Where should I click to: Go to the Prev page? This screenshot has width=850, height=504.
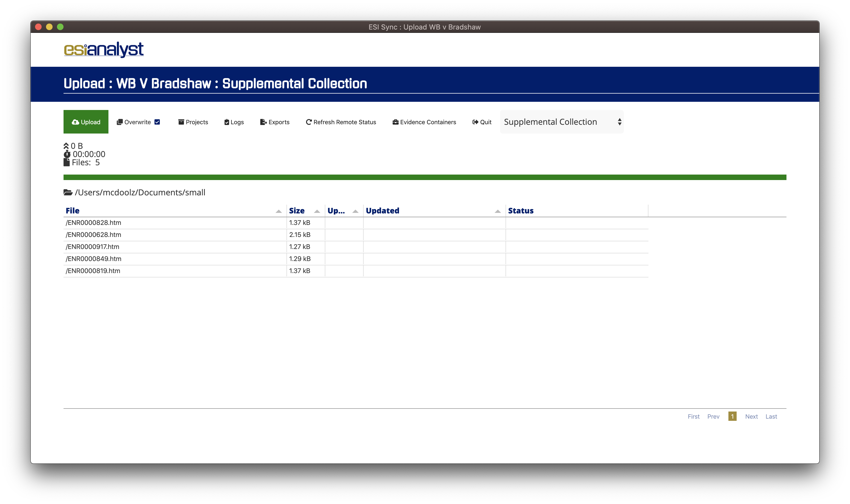coord(713,416)
